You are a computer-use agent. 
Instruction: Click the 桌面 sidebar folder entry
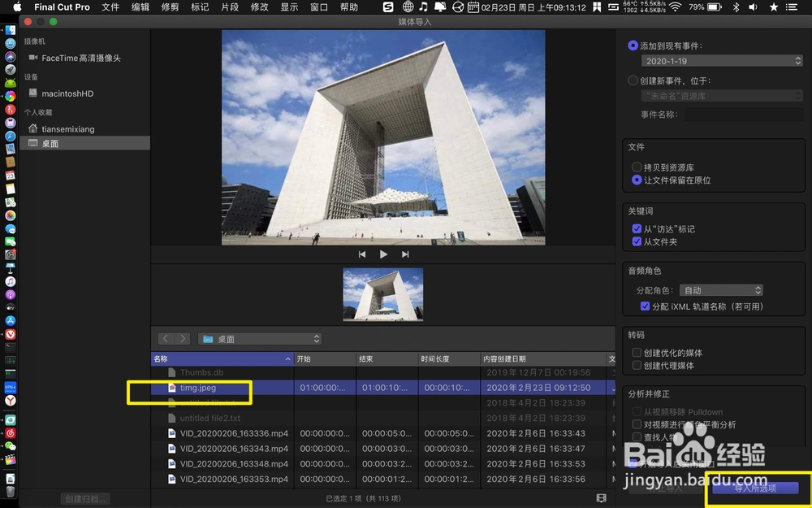(50, 143)
